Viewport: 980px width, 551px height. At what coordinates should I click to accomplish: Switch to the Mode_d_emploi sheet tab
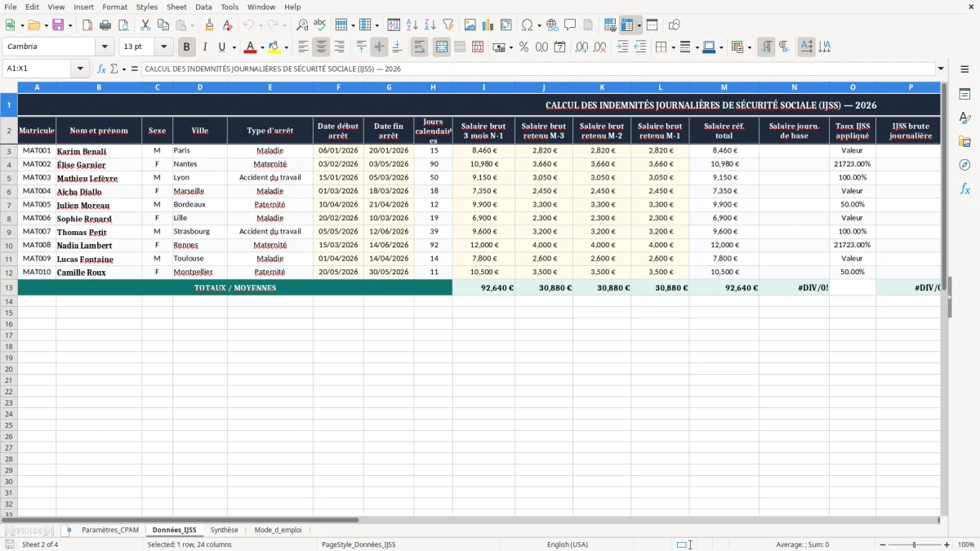[278, 531]
